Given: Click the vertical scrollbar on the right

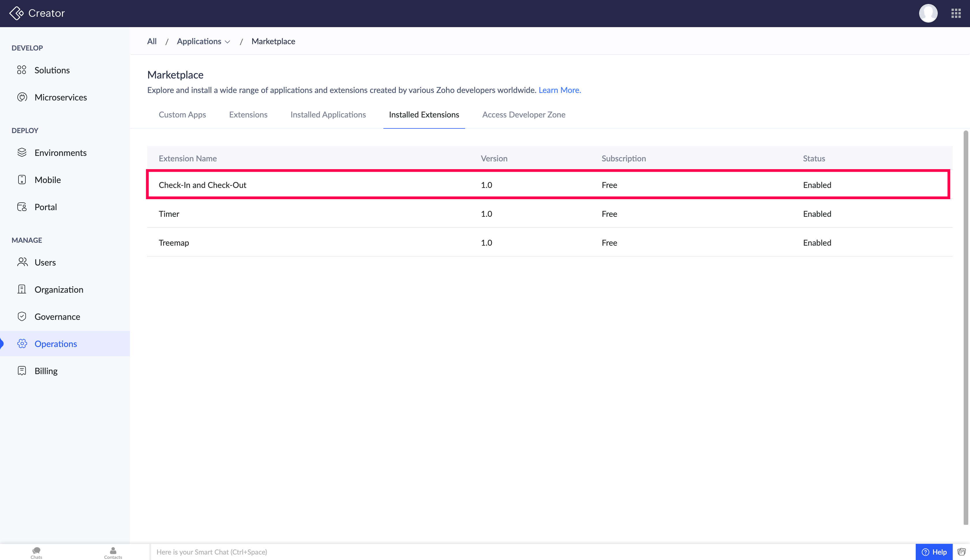Looking at the screenshot, I should point(965,327).
